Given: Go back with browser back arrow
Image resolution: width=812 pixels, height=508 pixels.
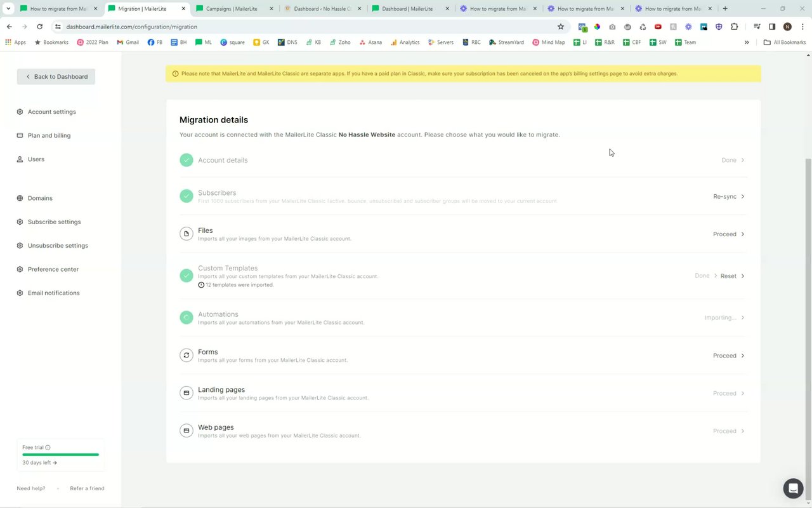Looking at the screenshot, I should coord(10,27).
